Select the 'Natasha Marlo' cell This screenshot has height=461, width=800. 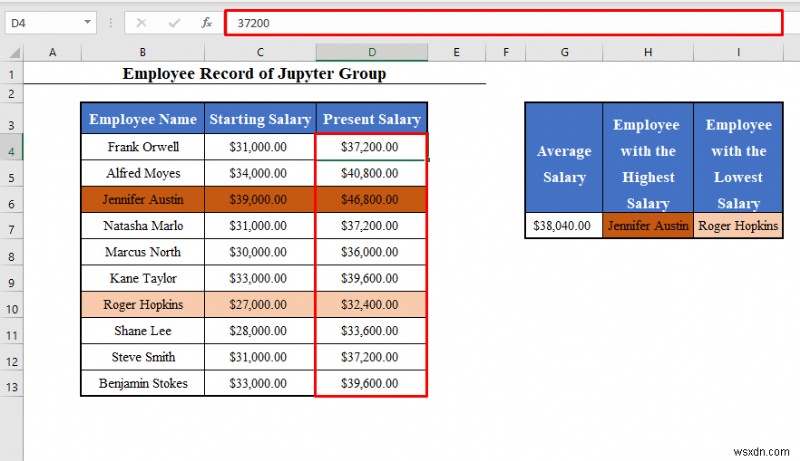click(143, 225)
